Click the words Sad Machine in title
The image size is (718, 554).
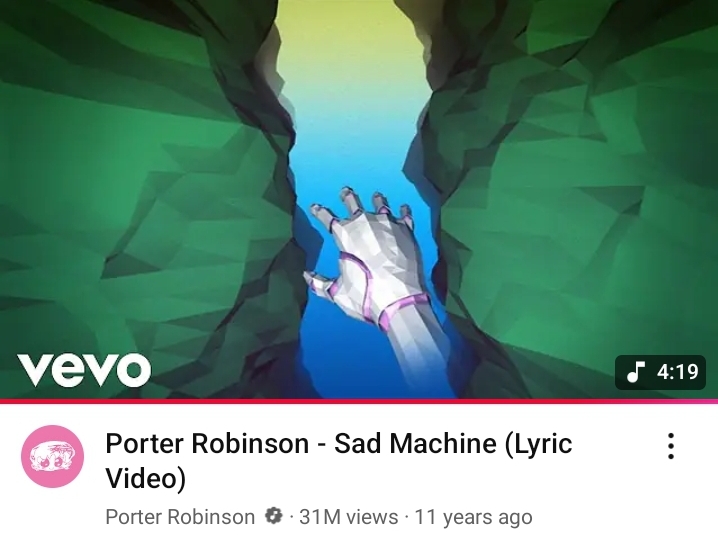pyautogui.click(x=415, y=443)
